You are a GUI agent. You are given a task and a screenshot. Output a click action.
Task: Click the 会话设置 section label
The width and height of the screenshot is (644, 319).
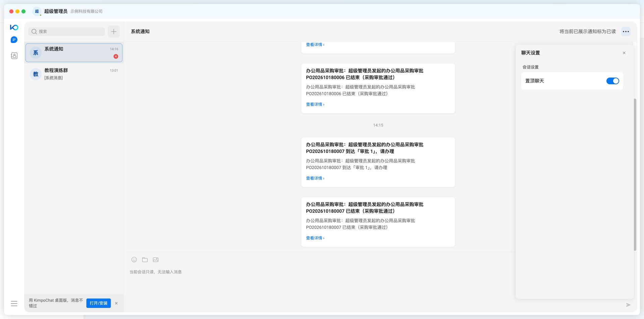coord(530,67)
